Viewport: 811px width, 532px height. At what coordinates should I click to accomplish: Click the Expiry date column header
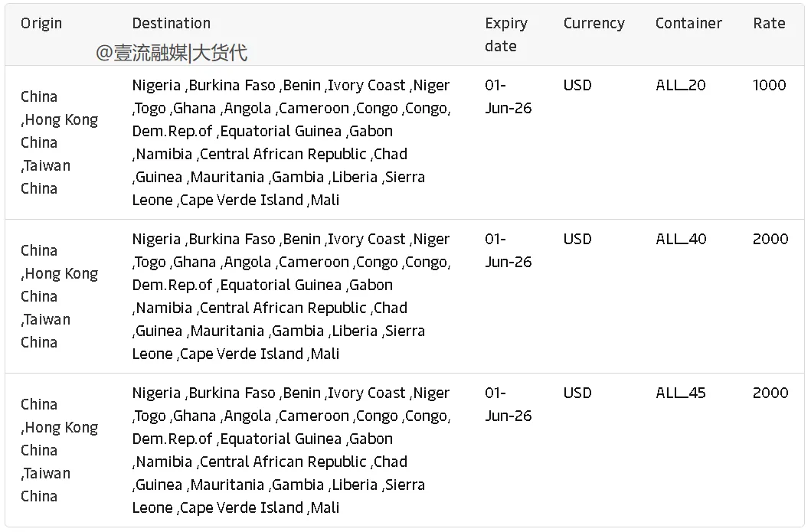click(506, 34)
